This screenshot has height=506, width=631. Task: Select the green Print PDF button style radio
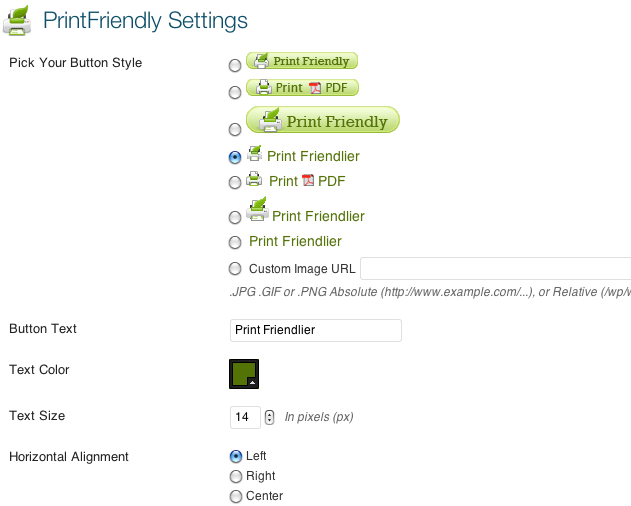point(235,93)
